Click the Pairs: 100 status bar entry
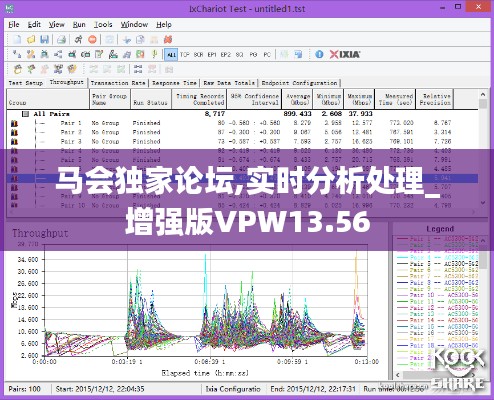494x400 pixels. coord(25,389)
